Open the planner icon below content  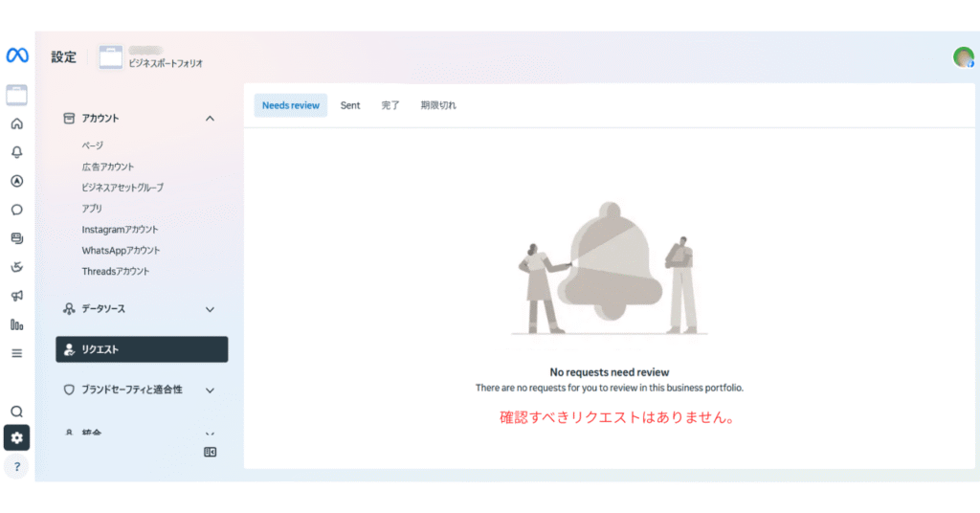[x=17, y=267]
